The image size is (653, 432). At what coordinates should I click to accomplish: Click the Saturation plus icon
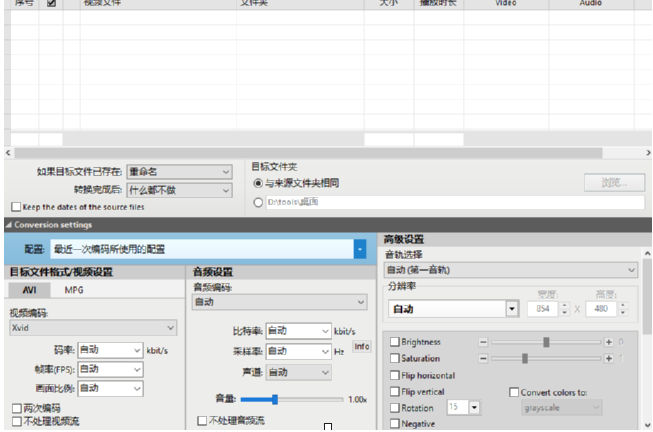pyautogui.click(x=608, y=358)
